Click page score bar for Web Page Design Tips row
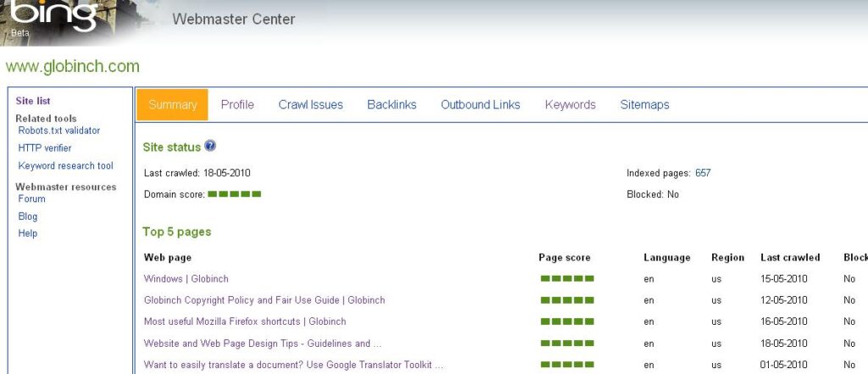 pos(567,343)
